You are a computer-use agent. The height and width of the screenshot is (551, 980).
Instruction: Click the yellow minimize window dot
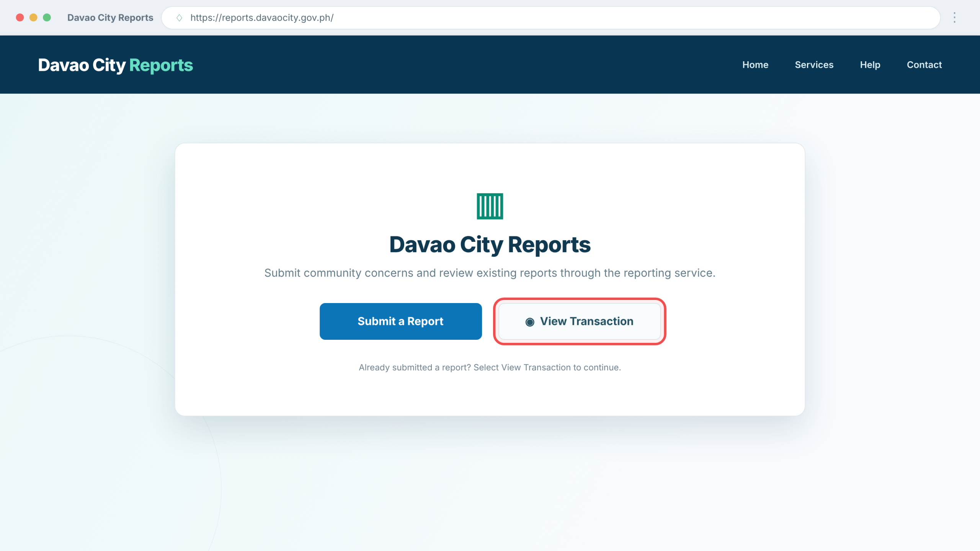tap(33, 18)
